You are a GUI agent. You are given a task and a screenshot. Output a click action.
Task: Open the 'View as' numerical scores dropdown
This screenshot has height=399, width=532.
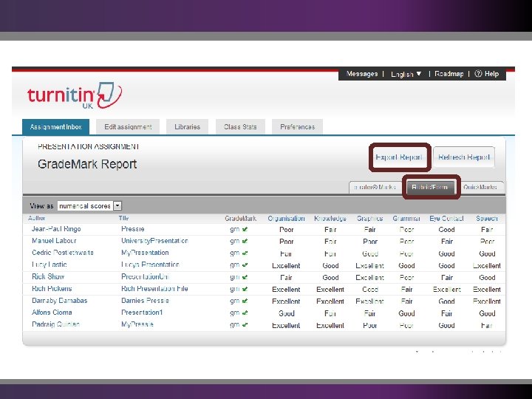89,205
